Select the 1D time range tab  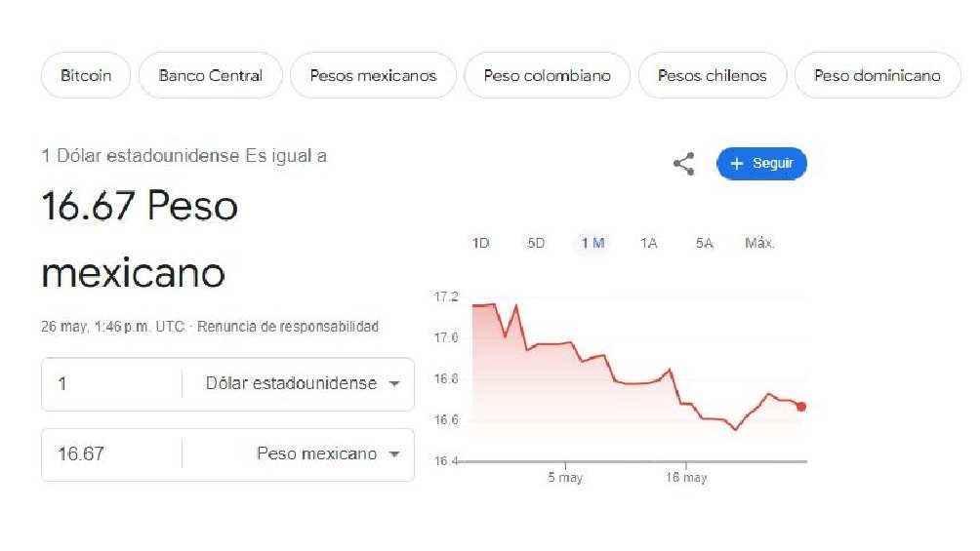click(x=480, y=243)
